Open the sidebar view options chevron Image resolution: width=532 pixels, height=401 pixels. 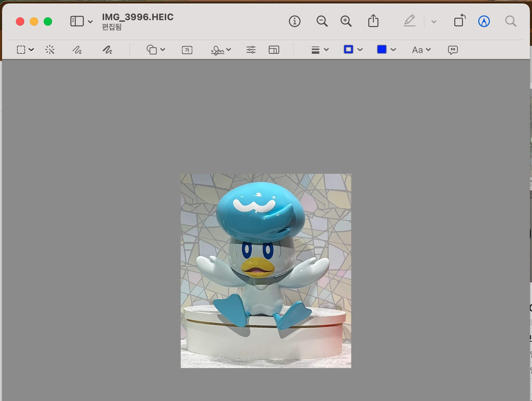90,22
